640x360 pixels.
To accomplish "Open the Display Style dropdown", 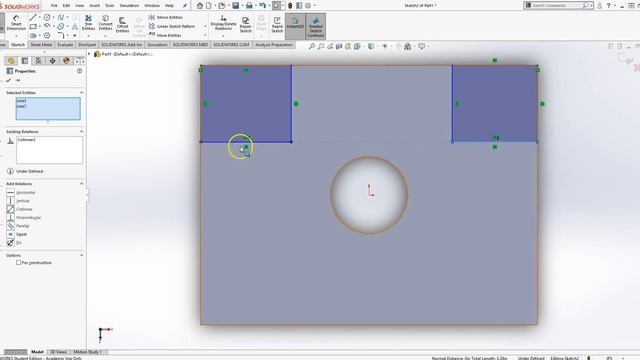I will (x=373, y=46).
